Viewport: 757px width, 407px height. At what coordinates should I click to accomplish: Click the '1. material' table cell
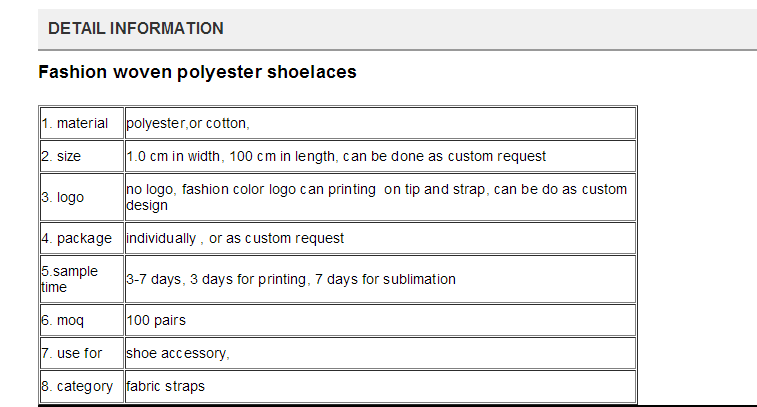(x=82, y=124)
